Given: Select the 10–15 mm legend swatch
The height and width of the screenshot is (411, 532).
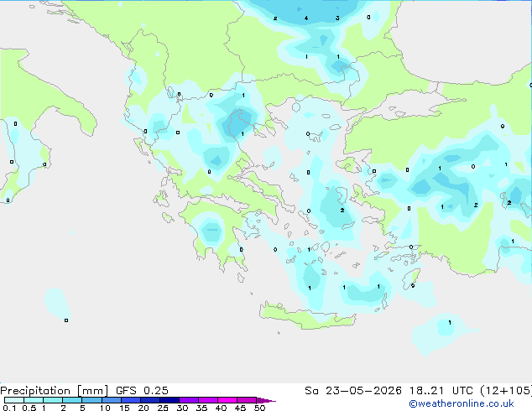Looking at the screenshot, I should point(111,400).
